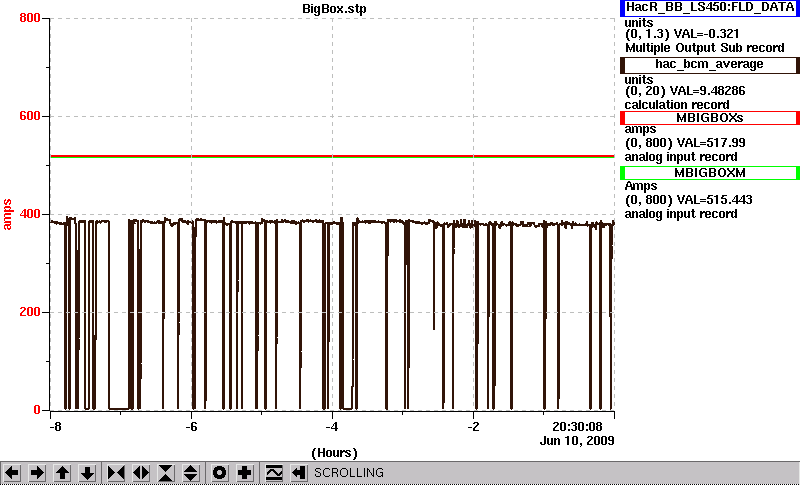The height and width of the screenshot is (485, 800).
Task: Click the -6 hours x-axis label
Action: click(x=191, y=427)
